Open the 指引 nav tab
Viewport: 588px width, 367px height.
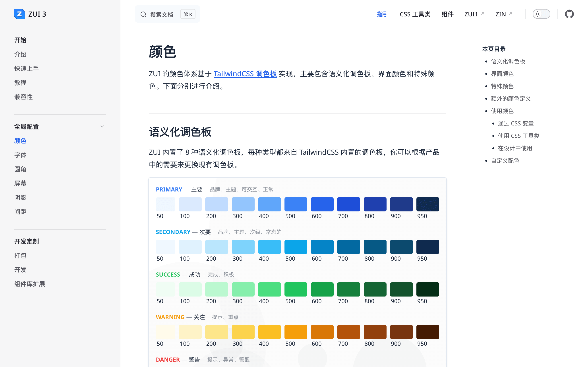(383, 14)
